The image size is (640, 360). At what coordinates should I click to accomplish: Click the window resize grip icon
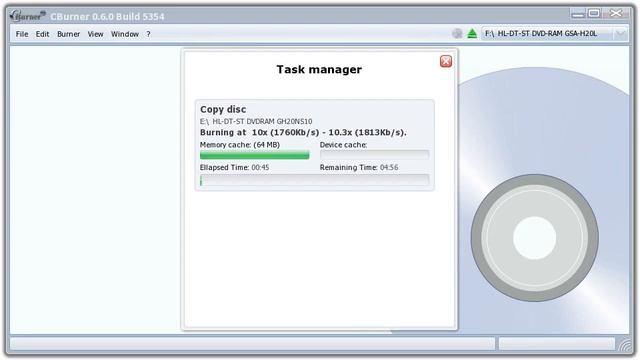(624, 345)
